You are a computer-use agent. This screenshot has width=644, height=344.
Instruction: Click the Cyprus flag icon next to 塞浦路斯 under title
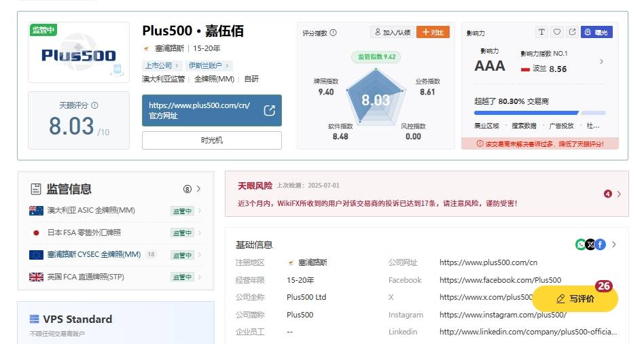coord(146,48)
